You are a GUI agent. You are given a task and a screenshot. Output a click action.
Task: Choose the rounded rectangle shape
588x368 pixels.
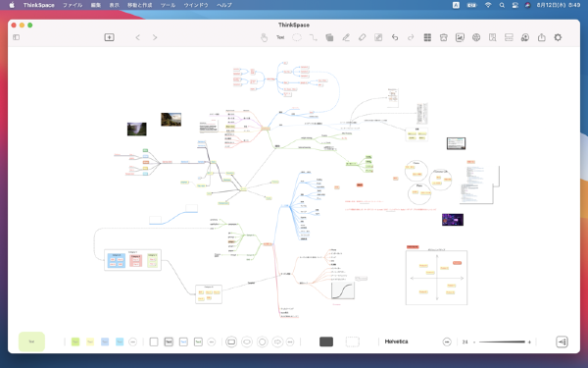coord(231,342)
